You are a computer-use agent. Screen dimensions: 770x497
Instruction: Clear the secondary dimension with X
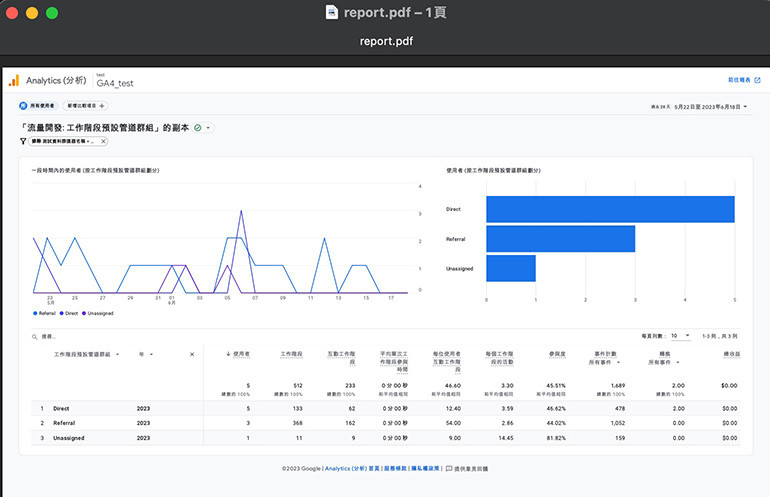coord(192,354)
